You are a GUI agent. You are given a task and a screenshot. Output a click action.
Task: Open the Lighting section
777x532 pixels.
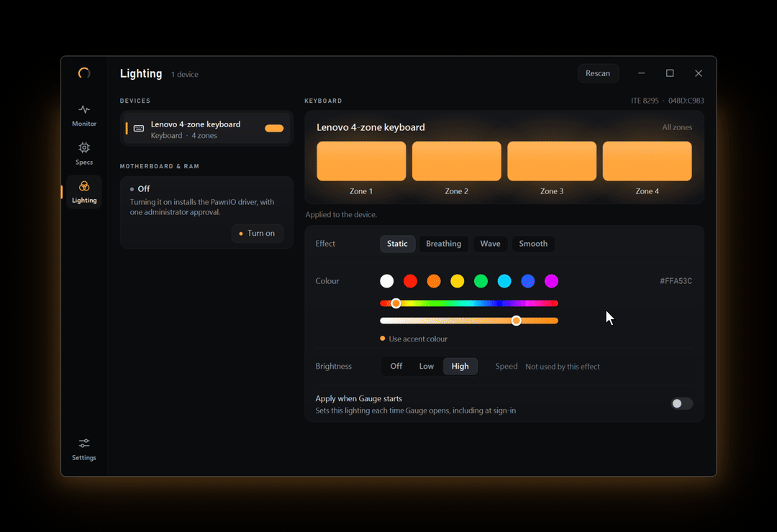tap(84, 192)
